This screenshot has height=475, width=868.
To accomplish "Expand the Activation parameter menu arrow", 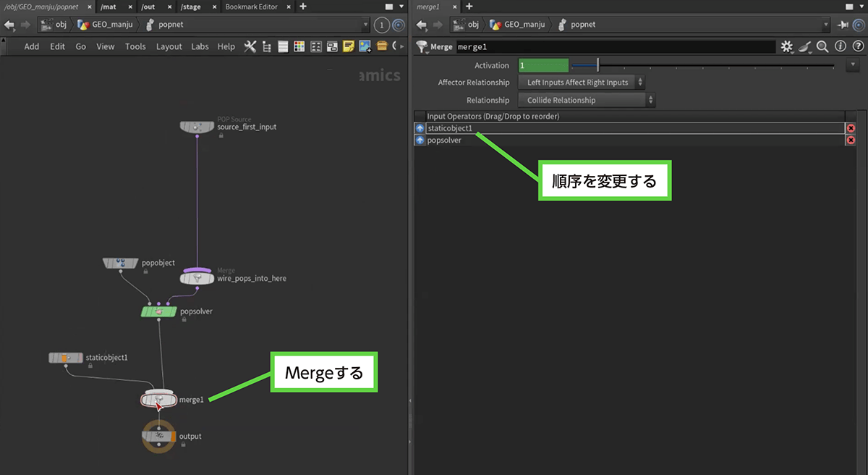I will [x=851, y=66].
